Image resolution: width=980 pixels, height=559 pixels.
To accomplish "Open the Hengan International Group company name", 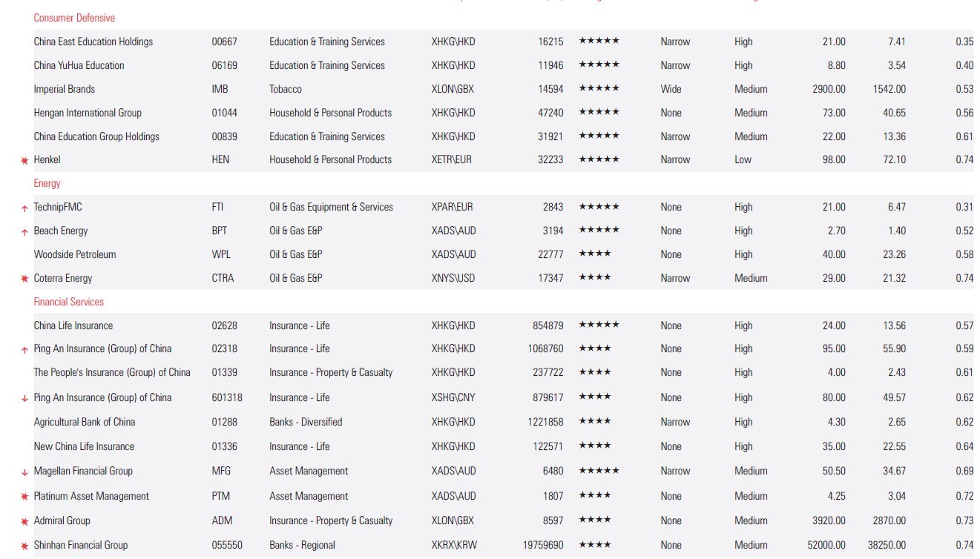I will (x=88, y=113).
